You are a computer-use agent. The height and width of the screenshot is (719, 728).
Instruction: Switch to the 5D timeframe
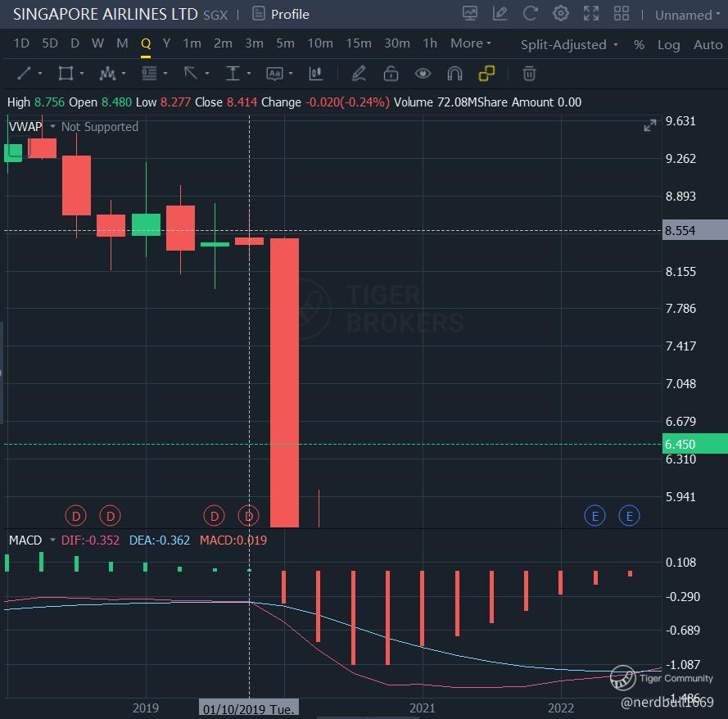[50, 43]
